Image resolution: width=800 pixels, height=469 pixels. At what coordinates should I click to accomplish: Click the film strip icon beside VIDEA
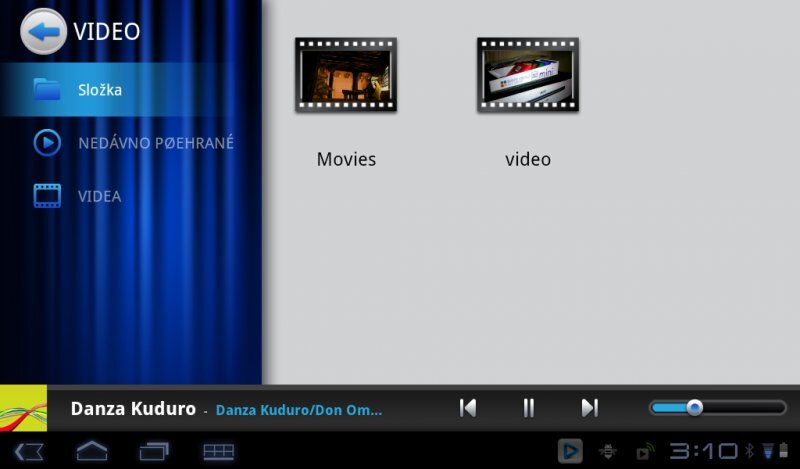47,196
